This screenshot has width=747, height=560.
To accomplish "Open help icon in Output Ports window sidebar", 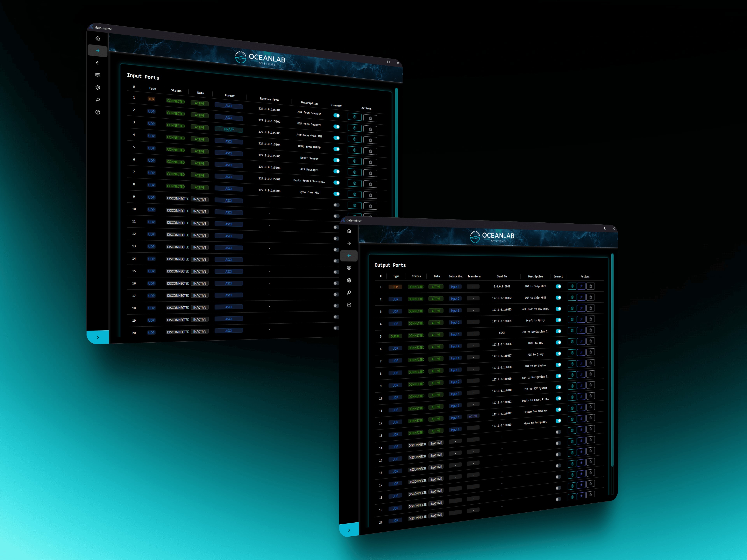I will click(x=349, y=305).
